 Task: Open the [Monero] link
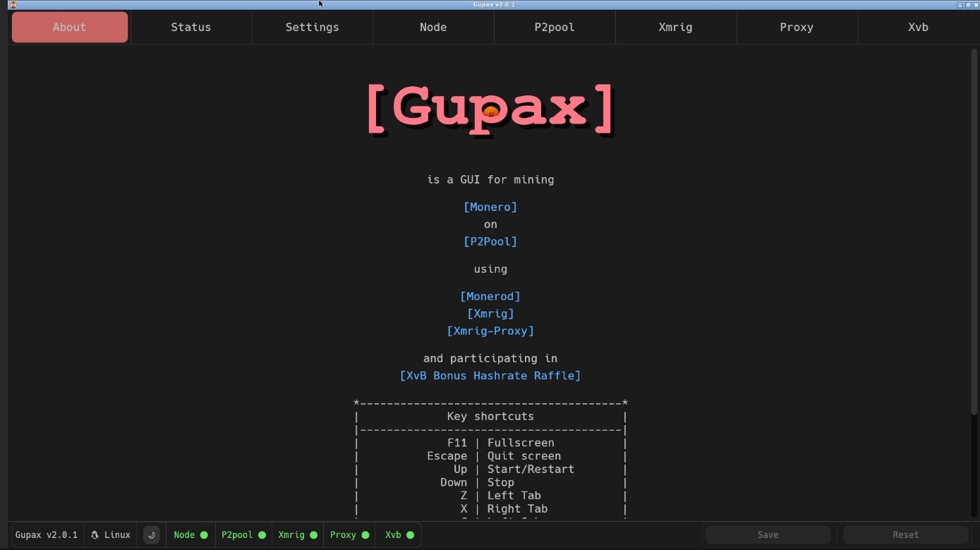[x=490, y=207]
